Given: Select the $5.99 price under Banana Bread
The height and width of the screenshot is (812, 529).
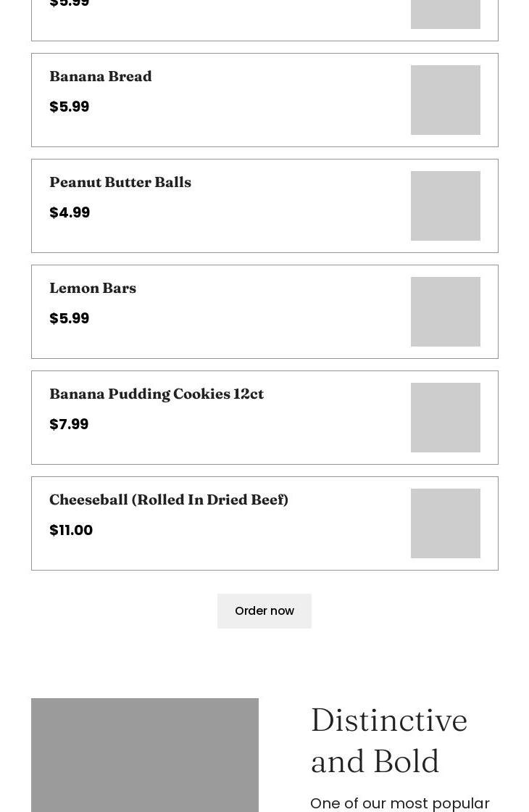Looking at the screenshot, I should pyautogui.click(x=69, y=106).
